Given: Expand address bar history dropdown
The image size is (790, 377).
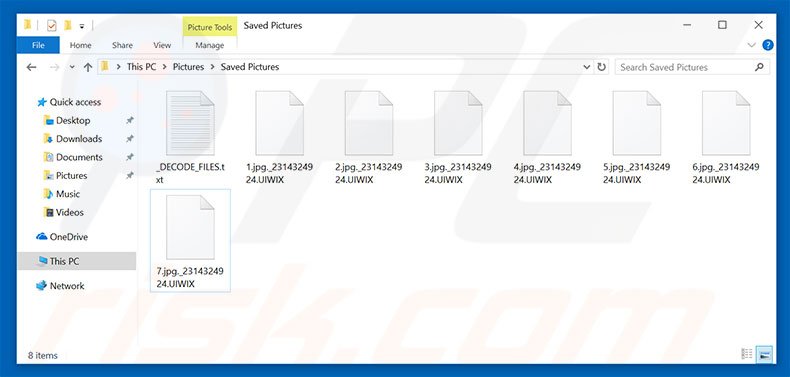Looking at the screenshot, I should click(586, 67).
